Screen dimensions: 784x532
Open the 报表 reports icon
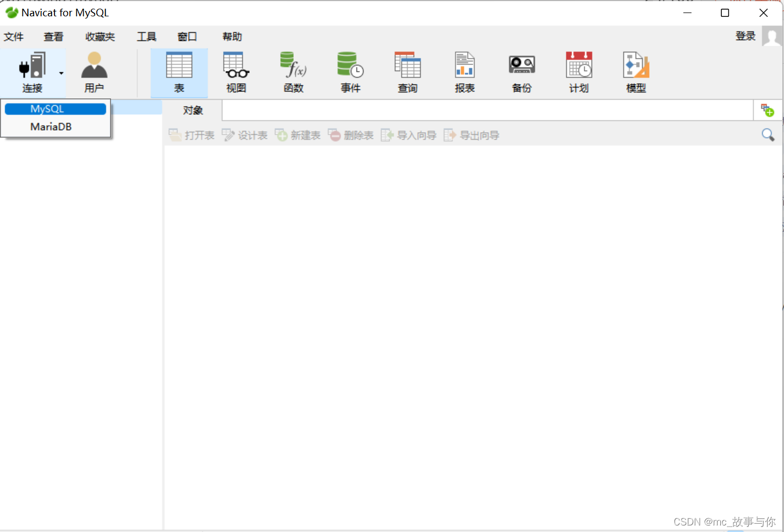tap(465, 72)
